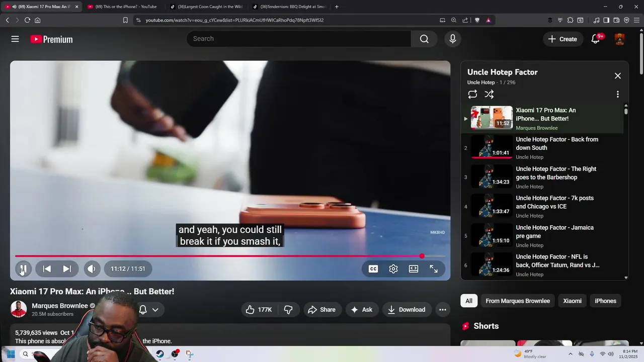This screenshot has height=362, width=644.
Task: Share the video
Action: tap(322, 310)
